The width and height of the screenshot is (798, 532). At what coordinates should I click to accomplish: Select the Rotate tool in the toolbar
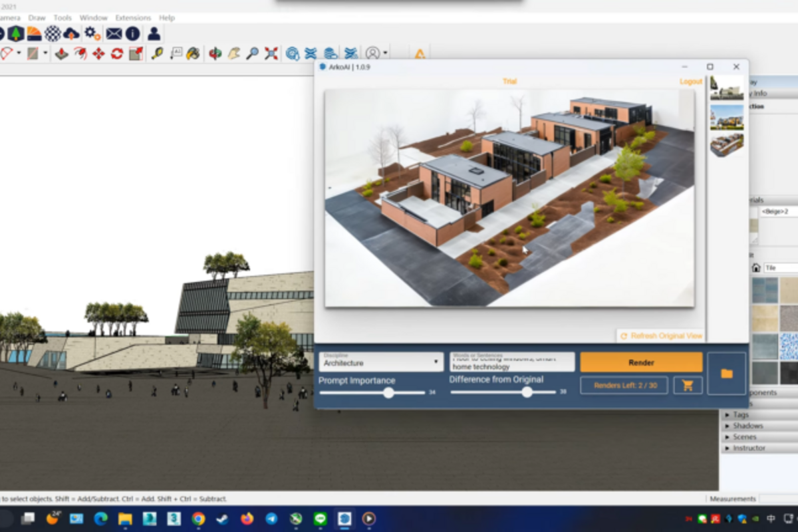[x=117, y=53]
